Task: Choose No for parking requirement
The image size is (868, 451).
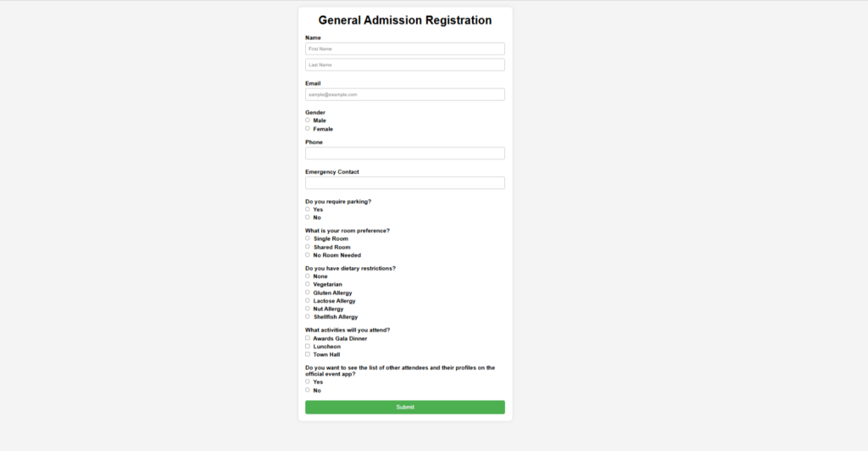Action: pos(307,217)
